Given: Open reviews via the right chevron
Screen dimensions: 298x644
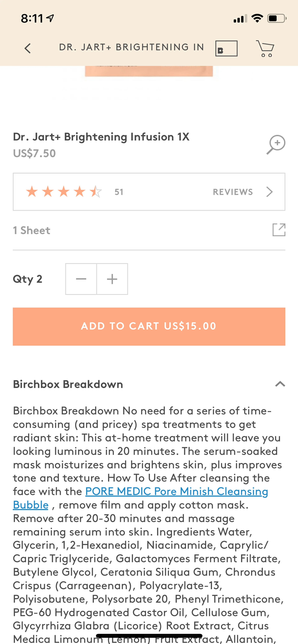Looking at the screenshot, I should coord(269,192).
